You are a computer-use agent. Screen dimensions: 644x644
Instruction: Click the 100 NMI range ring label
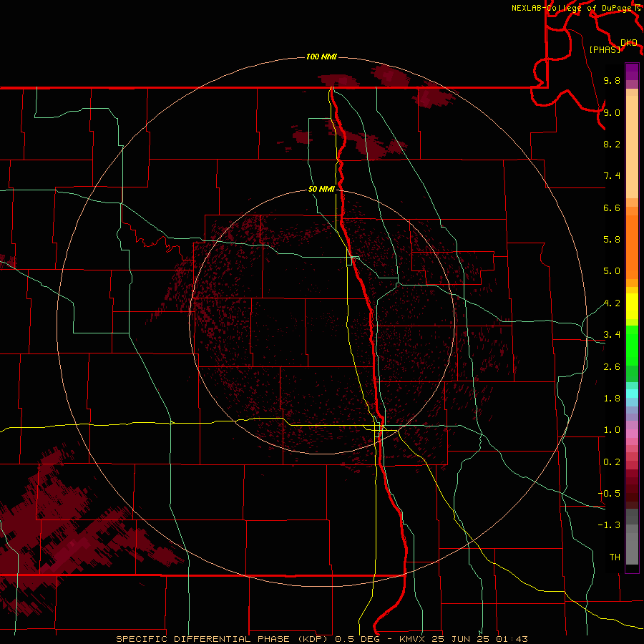(x=321, y=57)
